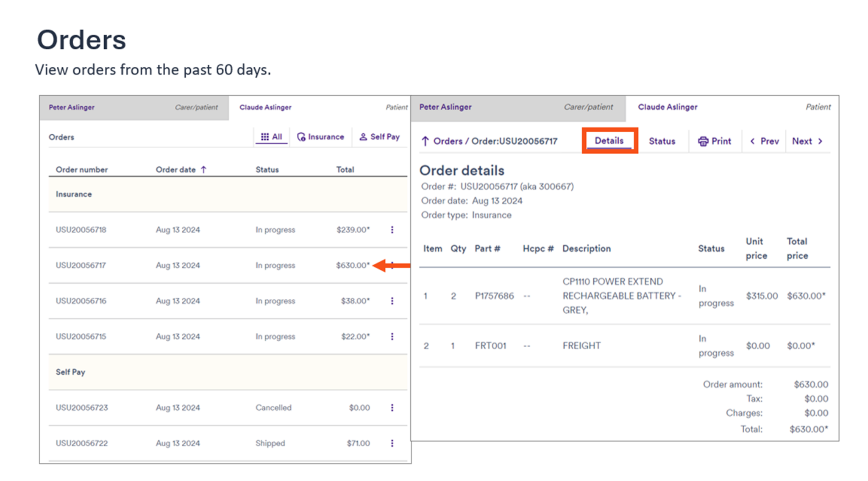
Task: Open three-dot menu for cancelled order USU20056723
Action: [x=392, y=407]
